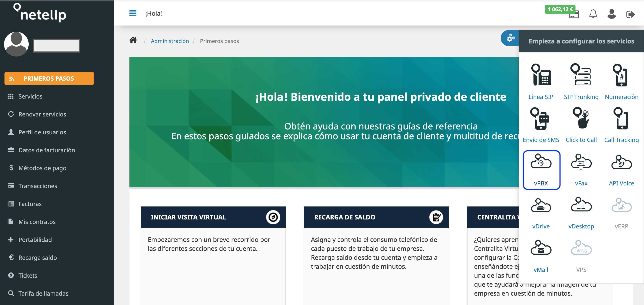Open Tickets in the sidebar

tap(22, 275)
